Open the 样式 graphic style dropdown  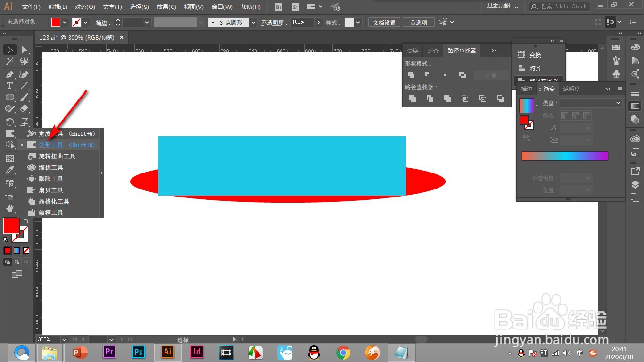pos(358,22)
